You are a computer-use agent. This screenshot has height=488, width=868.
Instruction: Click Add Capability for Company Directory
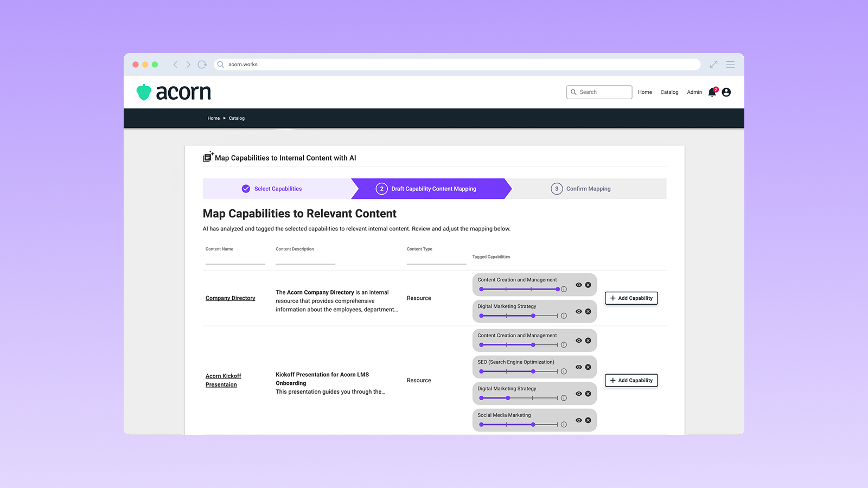[631, 298]
